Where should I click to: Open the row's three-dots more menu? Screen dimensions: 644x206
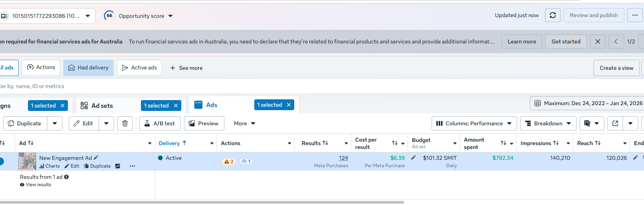[x=132, y=166]
